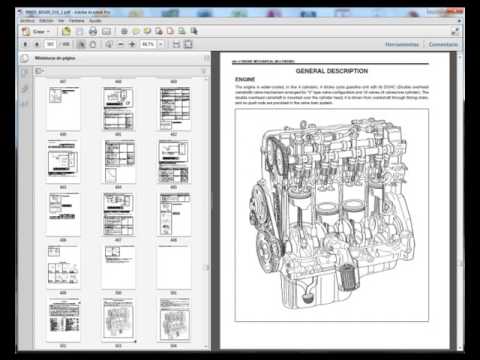Open the thumbnails panel options menu icon
Screen dimensions: 480x360
coord(40,71)
